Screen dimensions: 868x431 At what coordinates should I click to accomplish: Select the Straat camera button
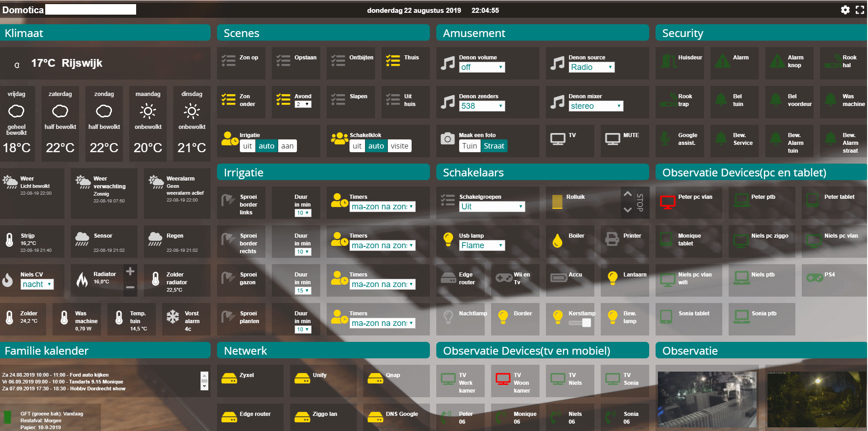click(x=493, y=146)
